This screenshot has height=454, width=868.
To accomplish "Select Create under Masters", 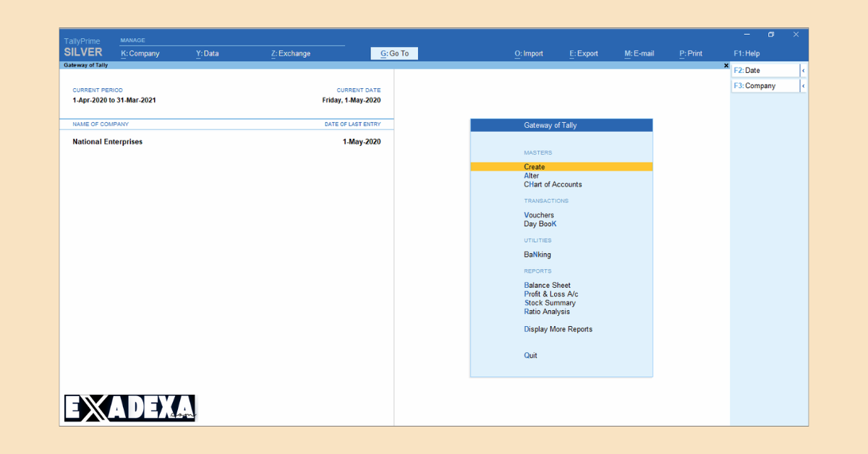I will [x=534, y=166].
